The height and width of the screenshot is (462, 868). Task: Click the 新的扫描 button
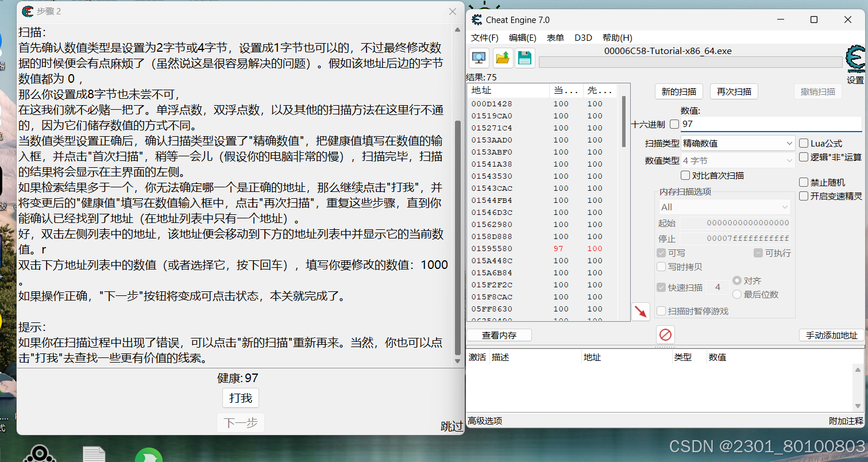pos(679,91)
